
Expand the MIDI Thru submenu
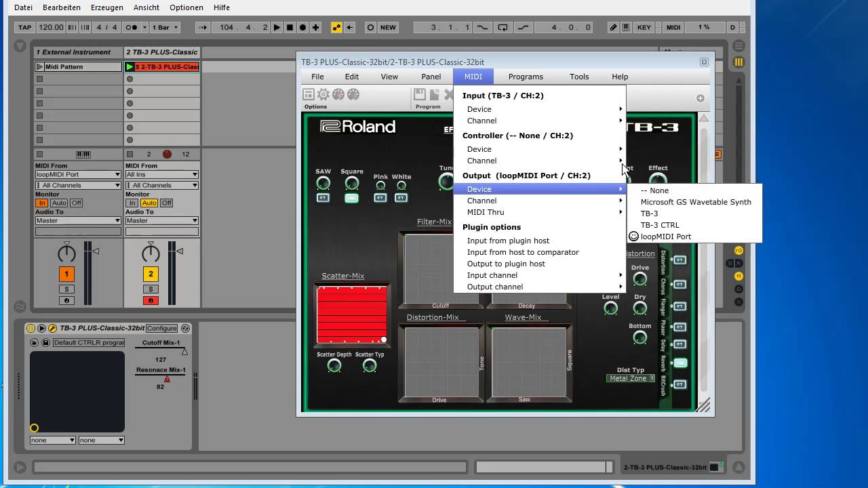[x=540, y=212]
